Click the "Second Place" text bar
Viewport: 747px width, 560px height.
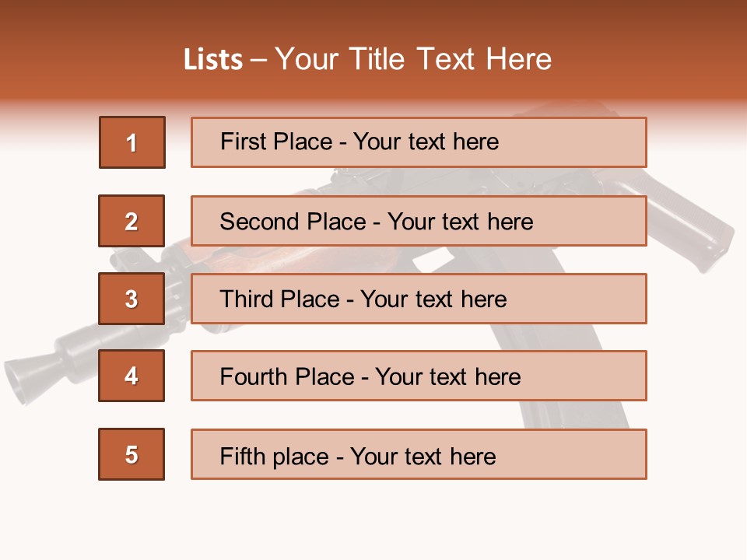pyautogui.click(x=419, y=221)
